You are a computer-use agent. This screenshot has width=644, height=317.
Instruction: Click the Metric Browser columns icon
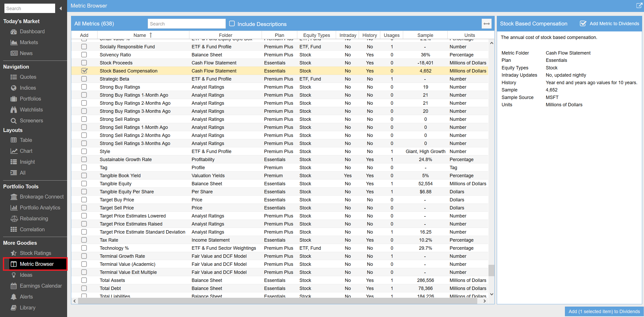coord(14,264)
